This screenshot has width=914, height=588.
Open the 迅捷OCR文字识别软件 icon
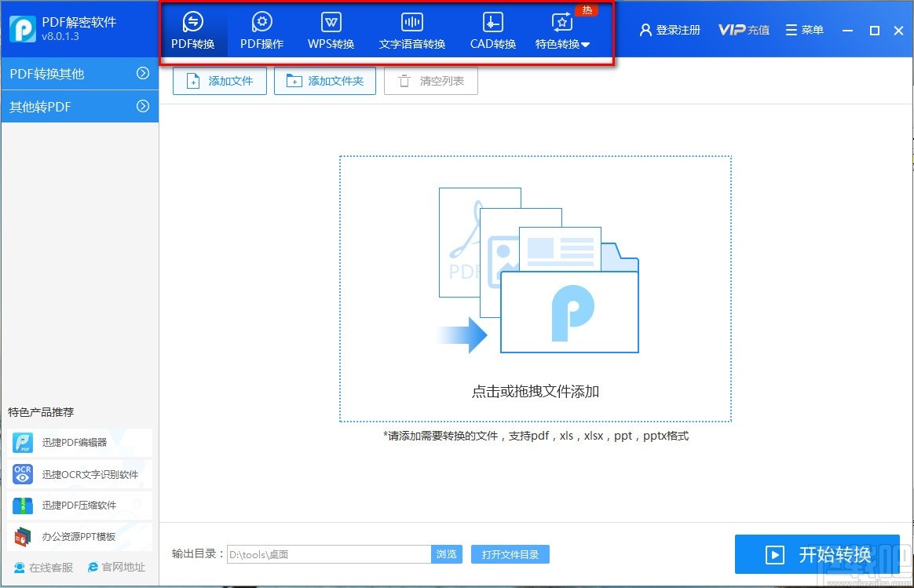tap(22, 474)
